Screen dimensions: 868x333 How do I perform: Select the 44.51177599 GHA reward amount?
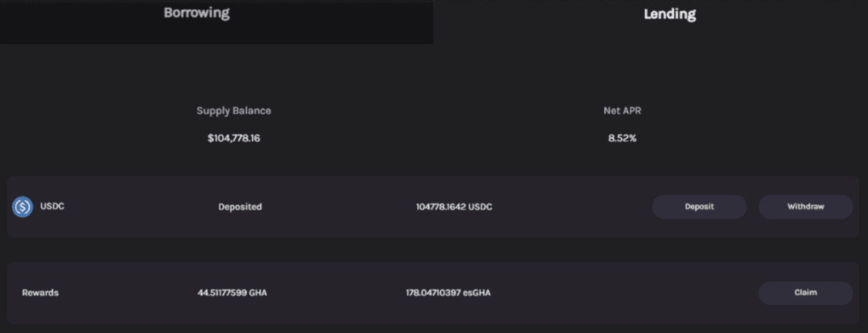click(232, 293)
